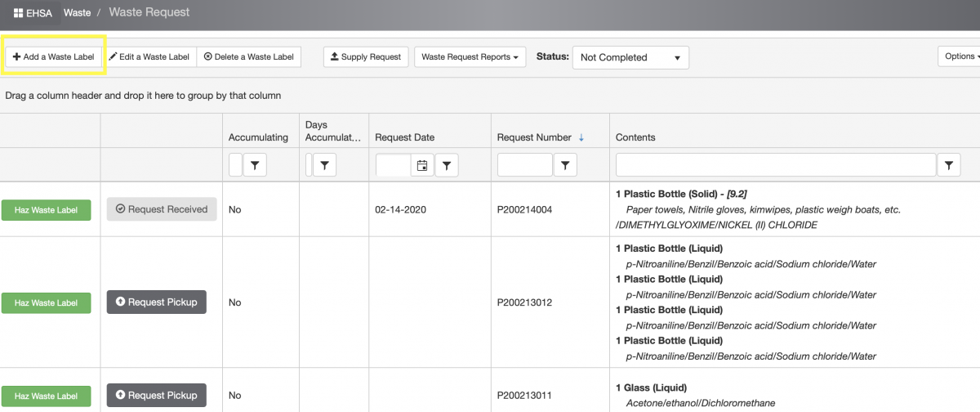Click the Contents column filter icon
Screen dimensions: 980x412
(x=948, y=166)
